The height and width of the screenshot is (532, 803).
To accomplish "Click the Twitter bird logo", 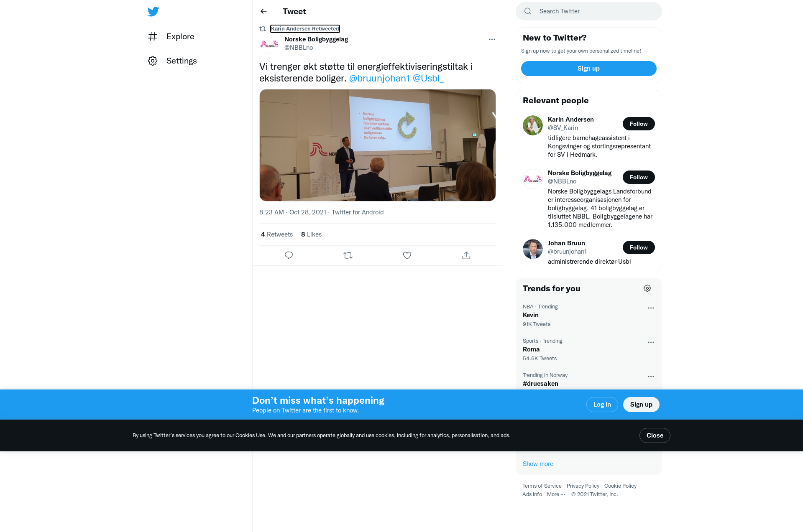I will click(x=153, y=12).
